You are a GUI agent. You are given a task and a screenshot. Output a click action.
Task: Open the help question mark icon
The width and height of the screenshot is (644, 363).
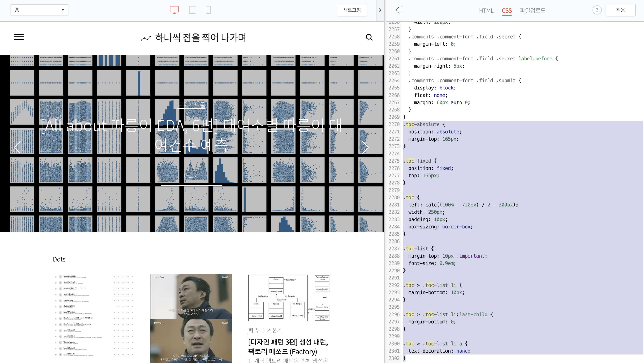(597, 10)
